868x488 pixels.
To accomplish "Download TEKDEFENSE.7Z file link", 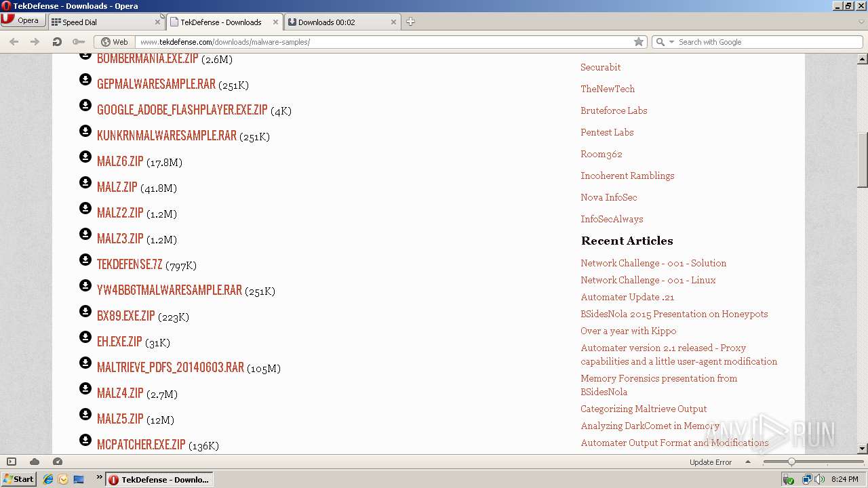I will click(x=130, y=264).
